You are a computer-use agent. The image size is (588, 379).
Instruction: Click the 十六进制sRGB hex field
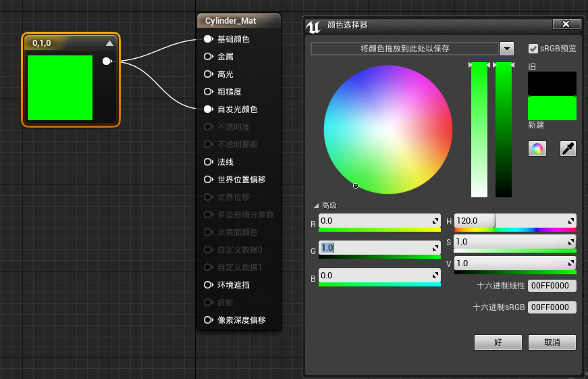point(552,307)
